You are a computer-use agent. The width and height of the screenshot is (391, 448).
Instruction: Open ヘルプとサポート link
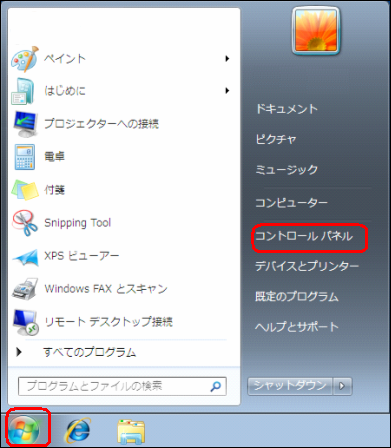click(x=297, y=327)
